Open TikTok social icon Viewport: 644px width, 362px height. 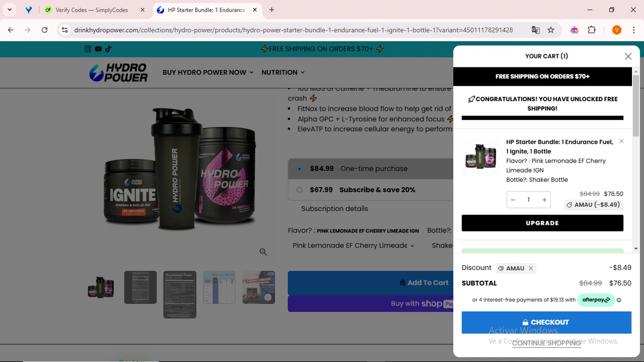[x=108, y=49]
